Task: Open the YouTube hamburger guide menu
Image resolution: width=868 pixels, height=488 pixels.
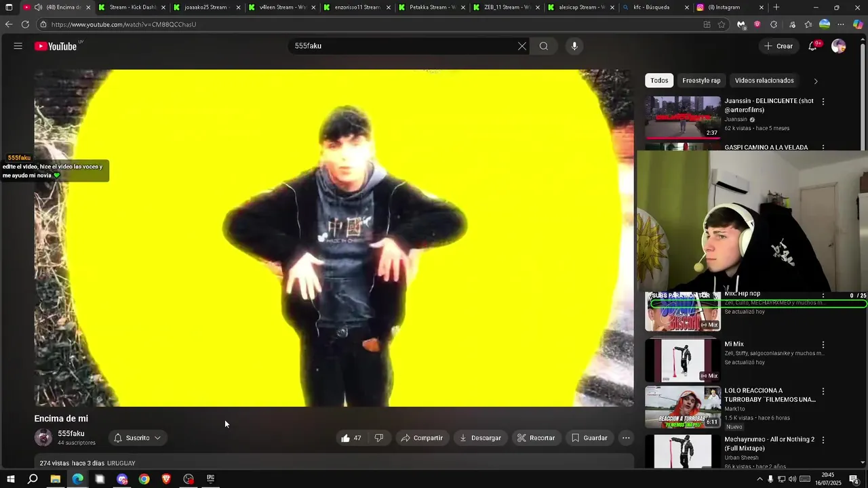Action: [18, 46]
